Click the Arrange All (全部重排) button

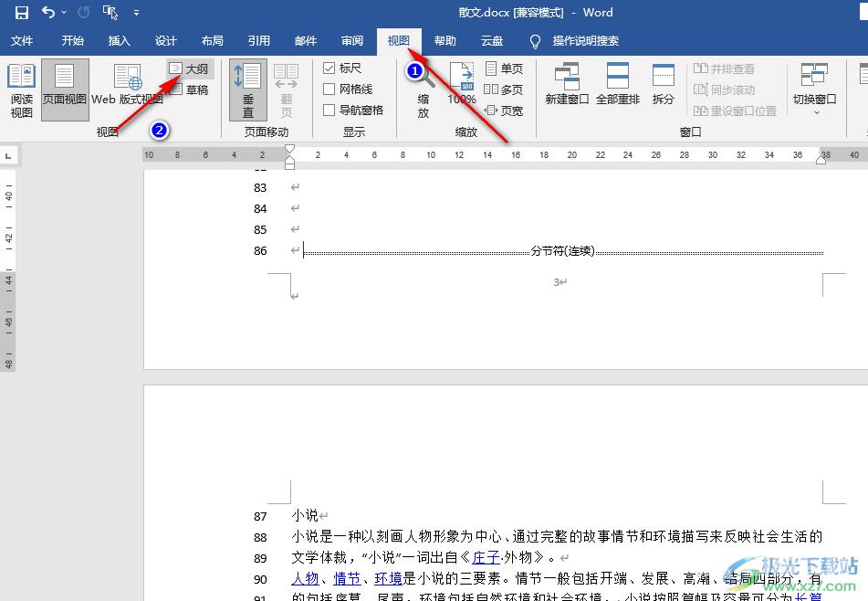click(618, 85)
